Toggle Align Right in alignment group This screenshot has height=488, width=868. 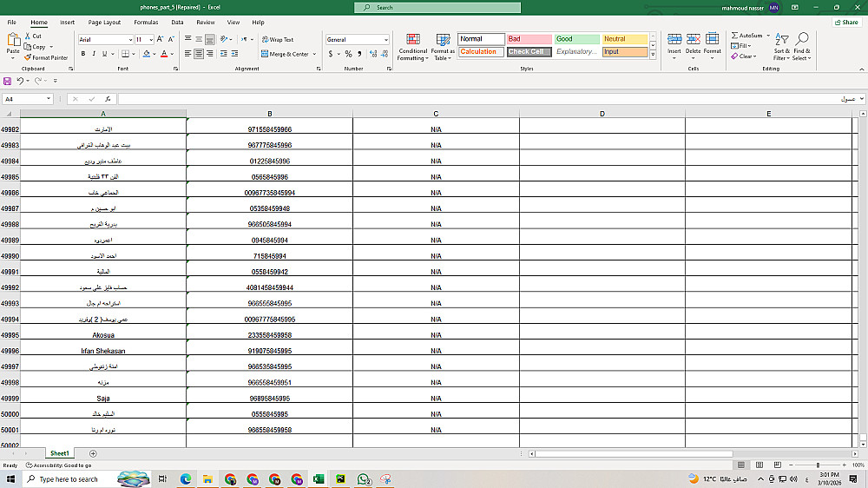209,54
